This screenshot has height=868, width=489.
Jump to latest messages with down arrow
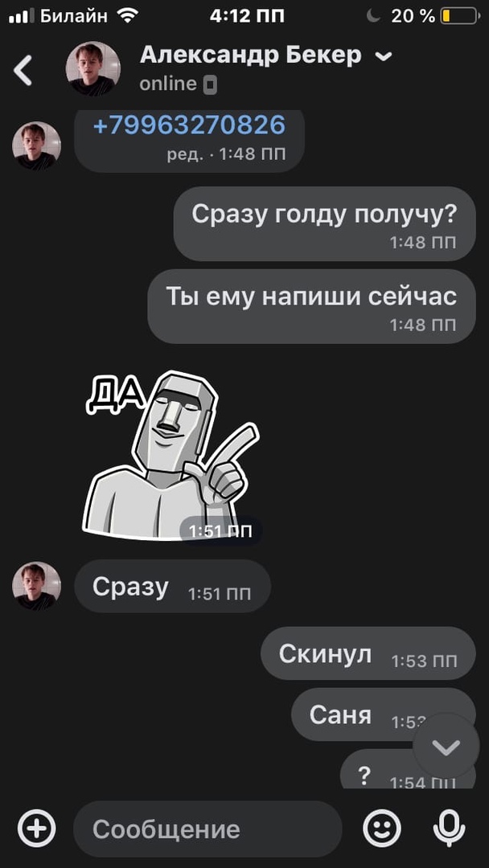[446, 747]
